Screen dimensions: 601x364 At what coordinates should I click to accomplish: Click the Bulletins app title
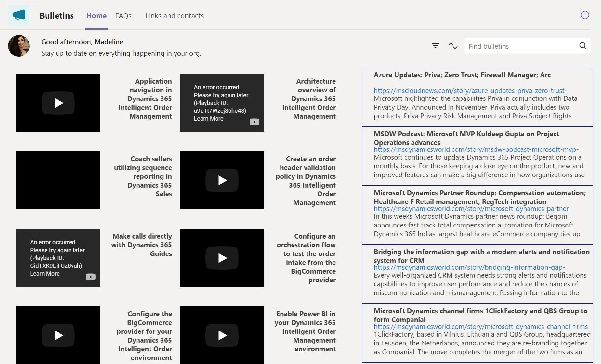[x=57, y=16]
